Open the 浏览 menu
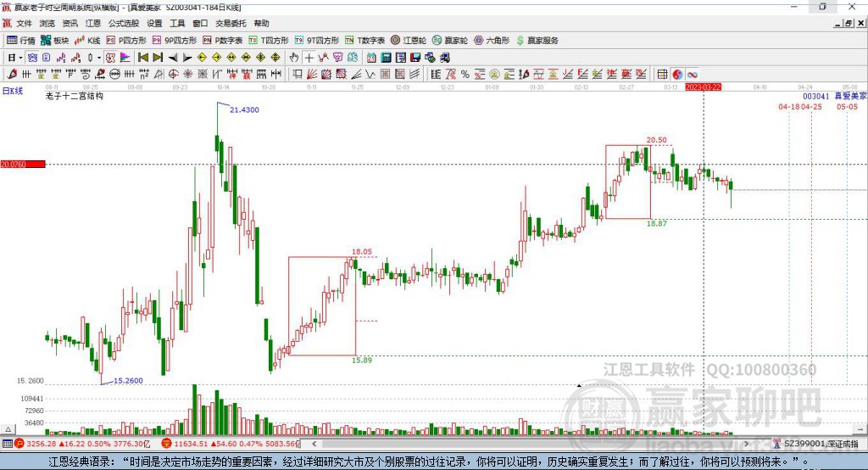The width and height of the screenshot is (868, 470). 47,23
